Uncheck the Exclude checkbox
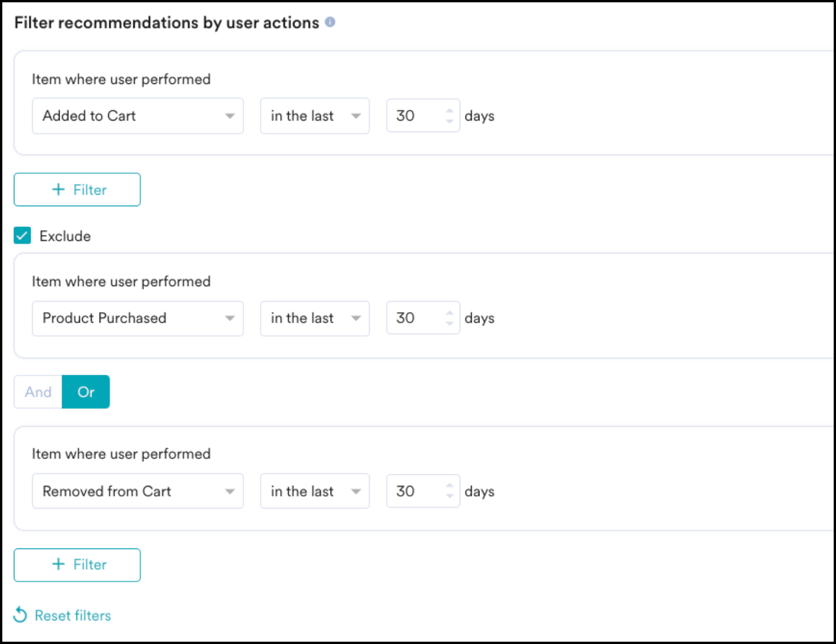Screen dimensions: 836x644 point(23,236)
